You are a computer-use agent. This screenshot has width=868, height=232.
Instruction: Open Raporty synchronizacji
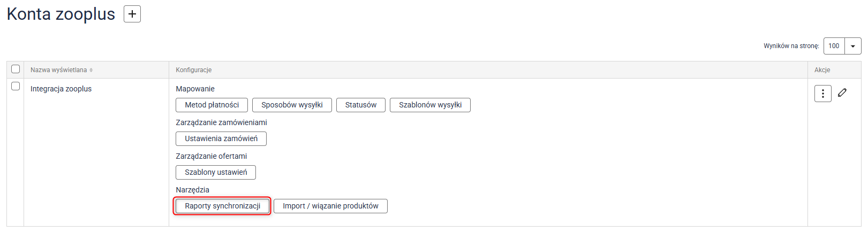(222, 206)
